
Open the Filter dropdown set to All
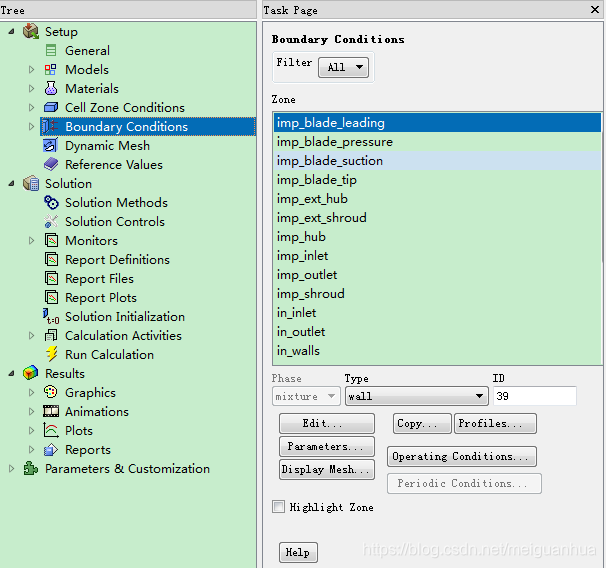click(343, 67)
